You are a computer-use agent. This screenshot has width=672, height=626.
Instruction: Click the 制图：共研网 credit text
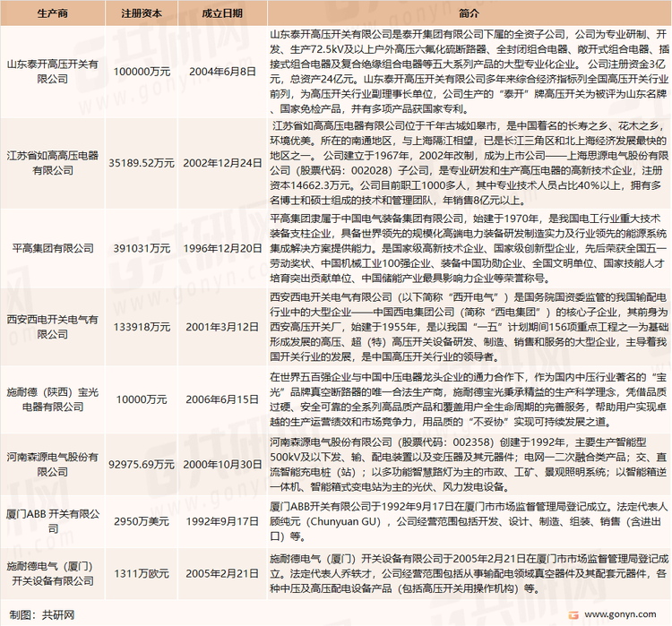click(x=41, y=615)
